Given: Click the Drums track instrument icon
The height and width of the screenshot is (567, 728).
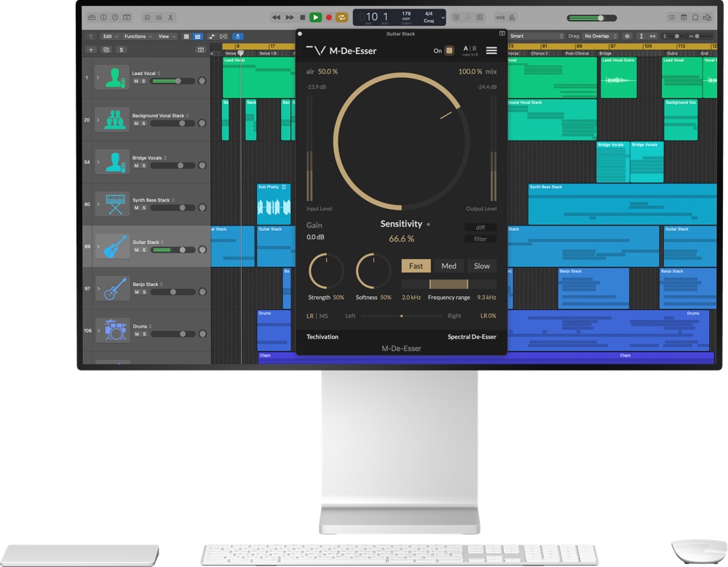Looking at the screenshot, I should (x=115, y=330).
